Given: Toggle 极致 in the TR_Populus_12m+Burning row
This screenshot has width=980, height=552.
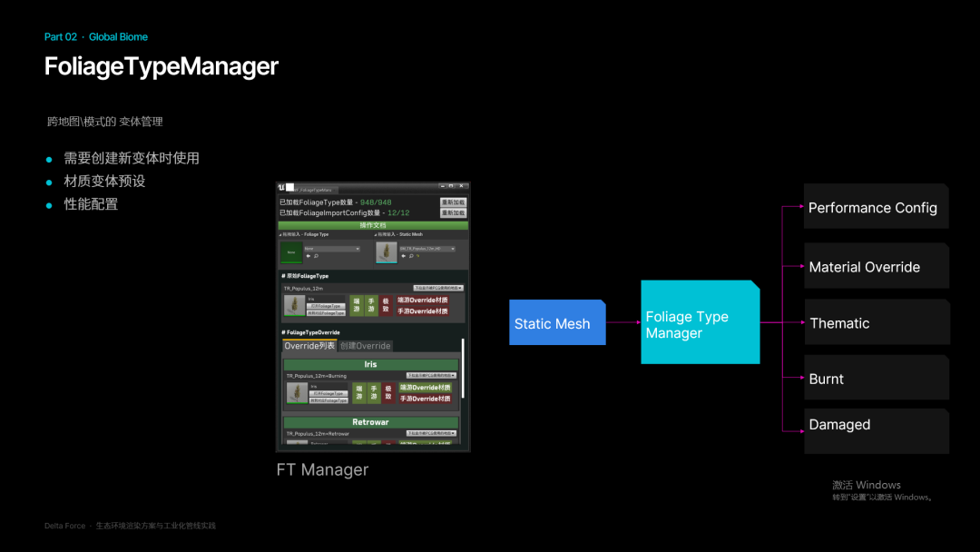Looking at the screenshot, I should point(388,392).
